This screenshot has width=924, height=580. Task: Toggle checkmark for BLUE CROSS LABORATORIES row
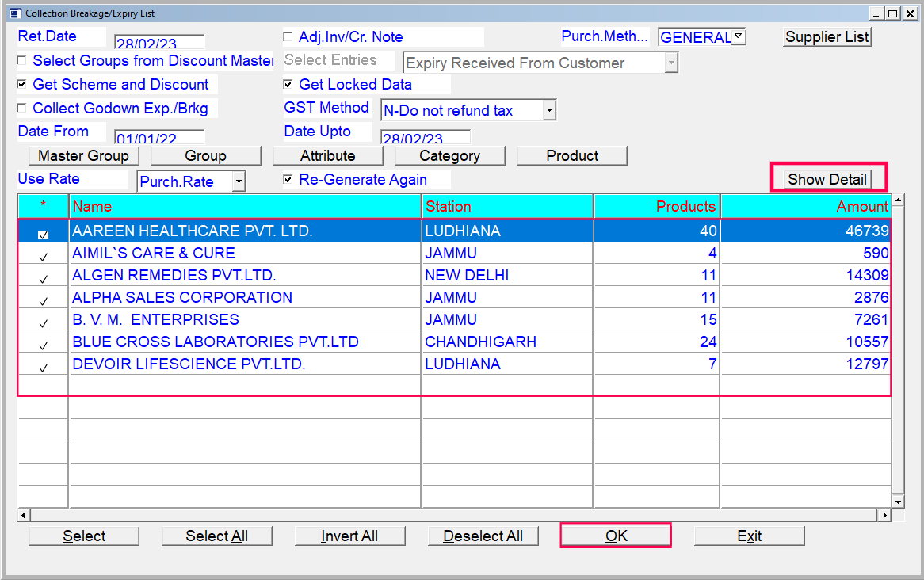pos(44,345)
